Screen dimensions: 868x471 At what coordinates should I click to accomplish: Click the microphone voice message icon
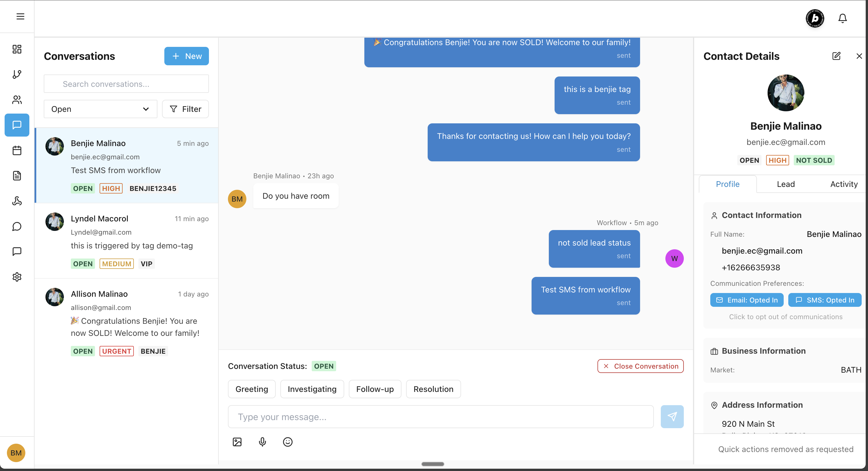tap(262, 442)
